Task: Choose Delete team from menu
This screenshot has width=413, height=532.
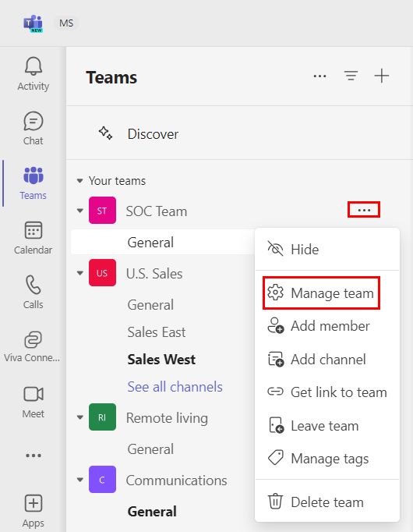Action: coord(327,502)
